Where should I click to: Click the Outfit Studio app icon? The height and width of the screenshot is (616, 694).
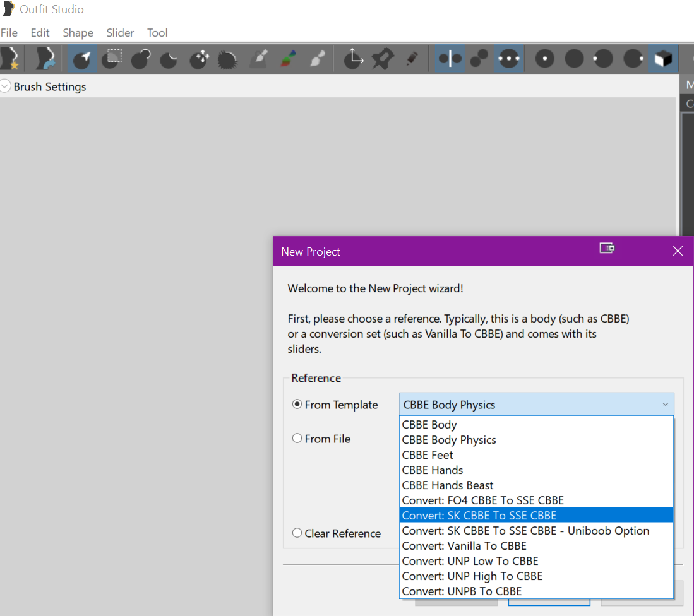pyautogui.click(x=8, y=9)
